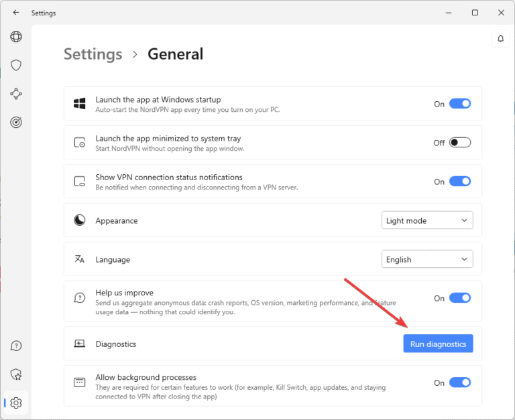515x420 pixels.
Task: Toggle Help us improve data sharing
Action: (460, 298)
